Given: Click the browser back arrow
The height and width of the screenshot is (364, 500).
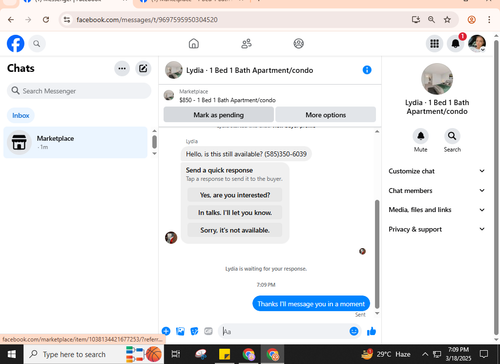Looking at the screenshot, I should 11,20.
